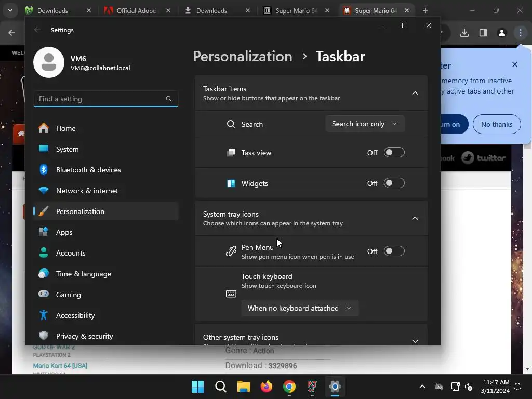The width and height of the screenshot is (532, 399).
Task: Click No thanks in Chrome popup
Action: 497,124
